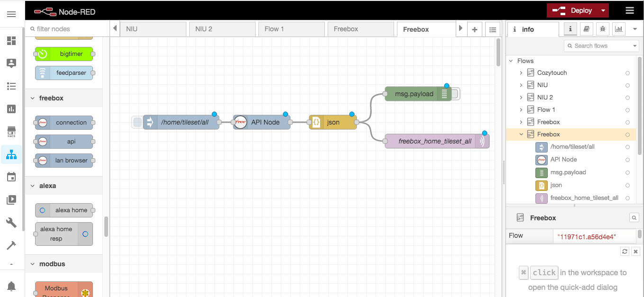
Task: Open the help book sidebar tab
Action: click(x=587, y=29)
